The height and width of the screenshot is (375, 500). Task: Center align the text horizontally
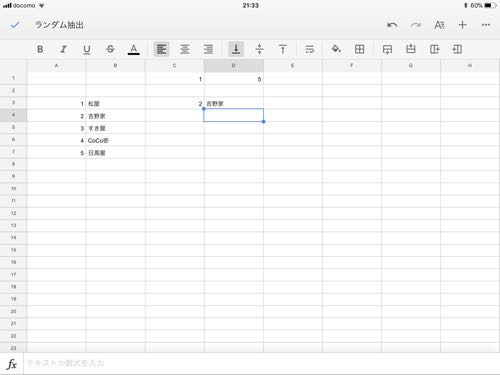click(x=185, y=49)
